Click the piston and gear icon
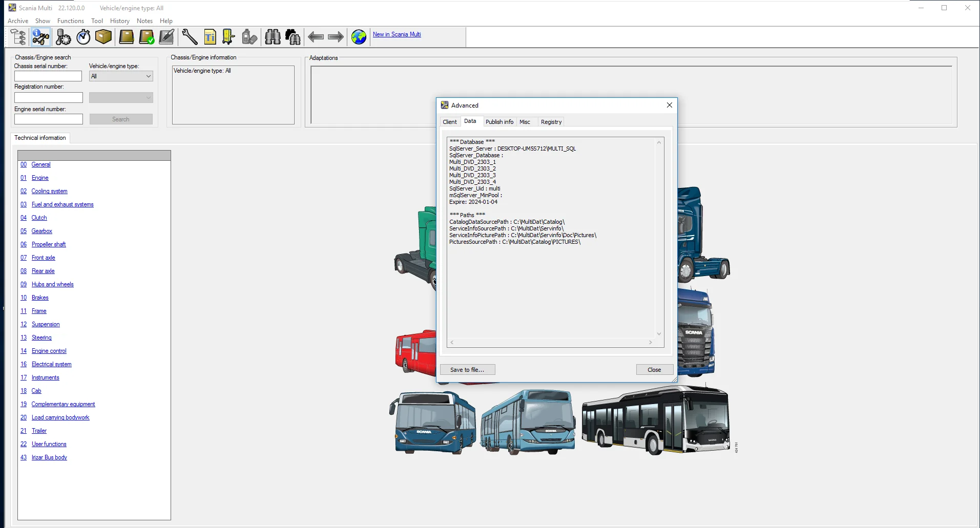This screenshot has height=528, width=980. pos(63,37)
